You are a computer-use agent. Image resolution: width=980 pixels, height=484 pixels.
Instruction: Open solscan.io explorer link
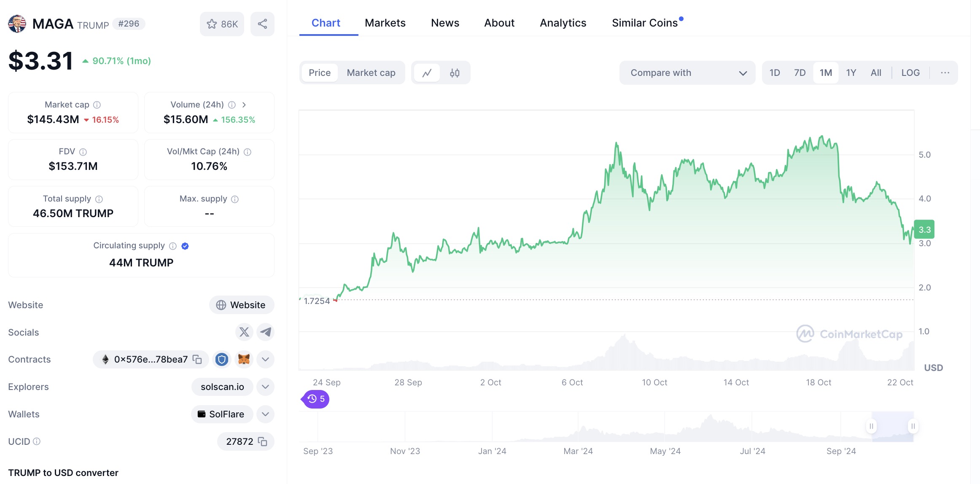(x=222, y=387)
